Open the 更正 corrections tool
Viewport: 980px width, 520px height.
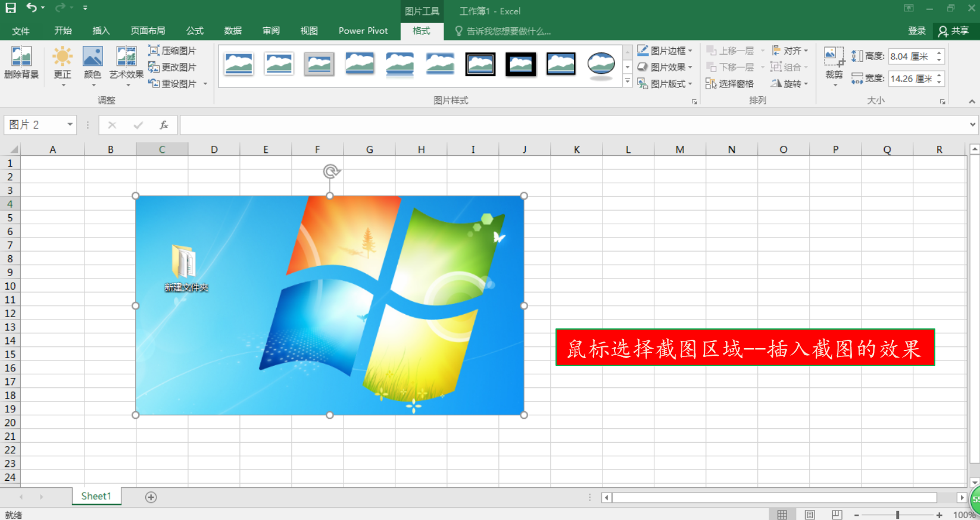(63, 65)
